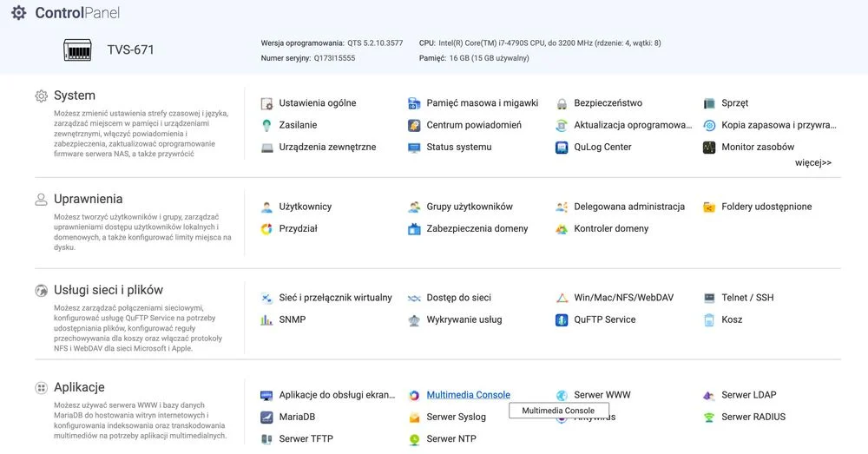
Task: Open the Serwer LDAP icon
Action: (709, 395)
